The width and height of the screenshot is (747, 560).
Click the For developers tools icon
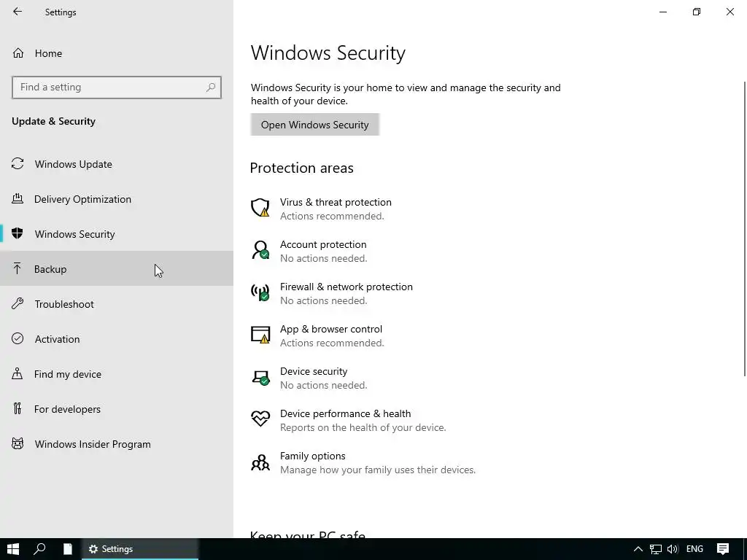[18, 408]
